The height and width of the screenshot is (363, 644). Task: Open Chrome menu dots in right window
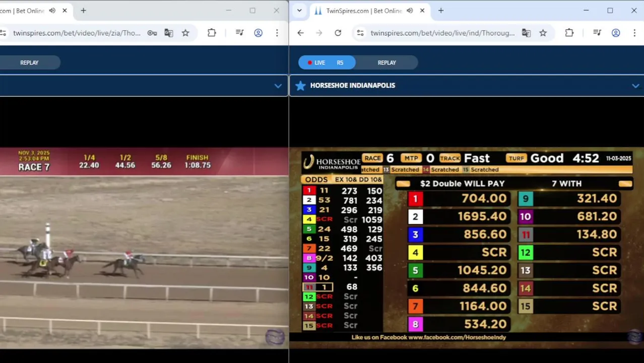point(634,33)
